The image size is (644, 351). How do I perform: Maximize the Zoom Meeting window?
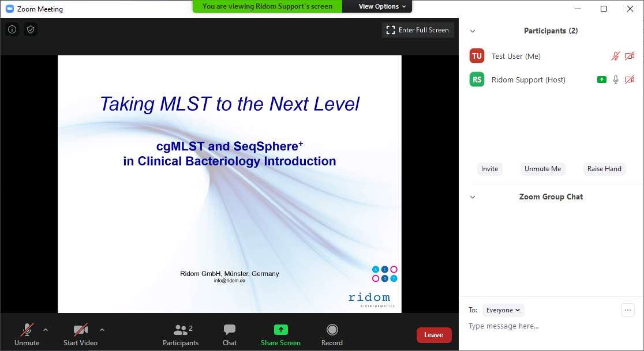(604, 9)
